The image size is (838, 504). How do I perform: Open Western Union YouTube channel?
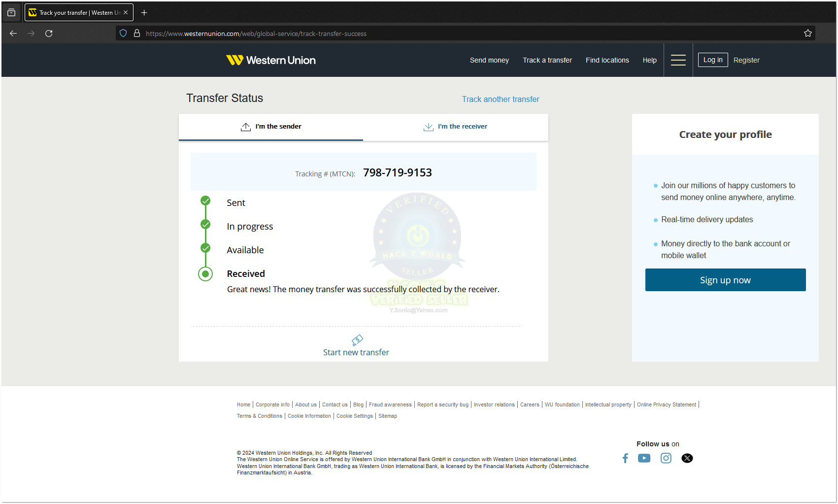644,458
